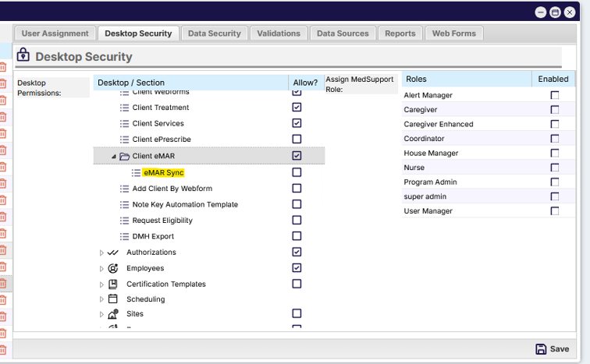Click the Save button label
This screenshot has width=590, height=364.
point(559,349)
